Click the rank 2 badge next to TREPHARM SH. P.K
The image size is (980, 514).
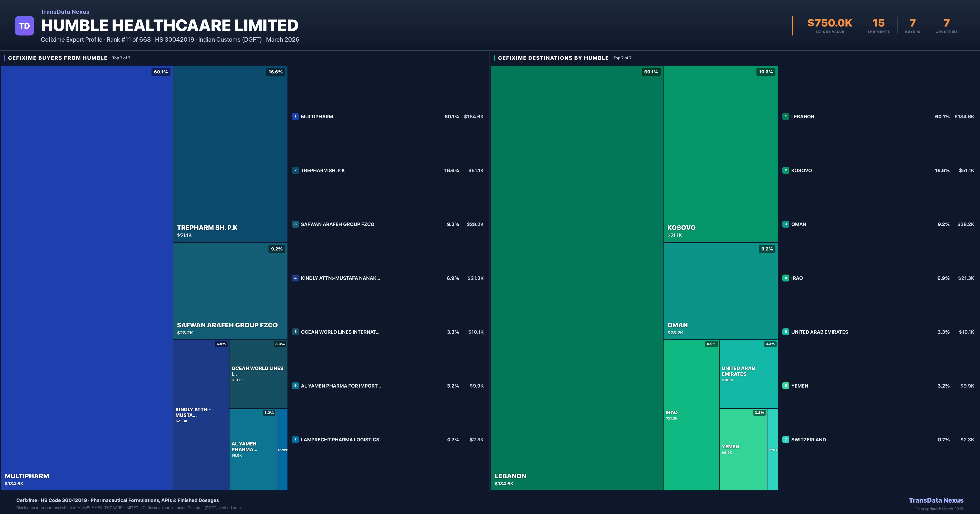tap(296, 170)
